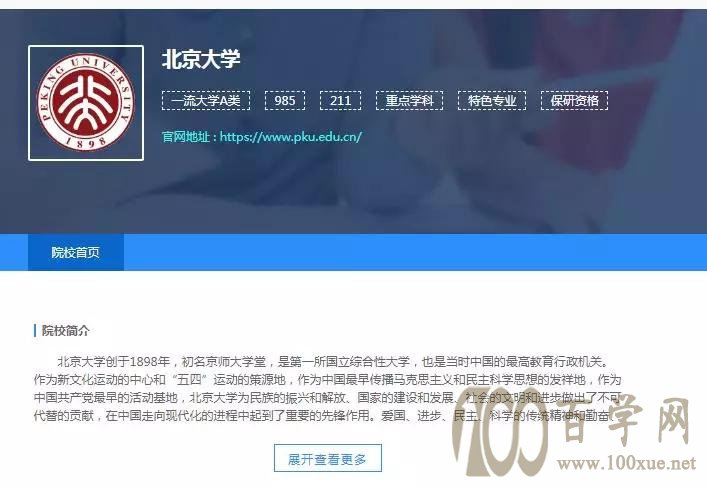
Task: Select the 一流大学A类 tag
Action: click(206, 100)
